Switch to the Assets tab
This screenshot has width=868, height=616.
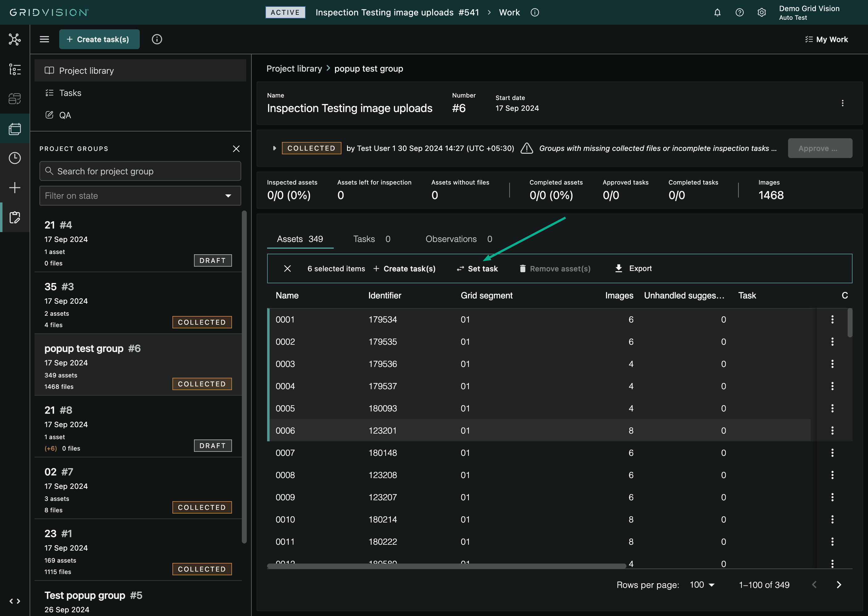tap(300, 239)
